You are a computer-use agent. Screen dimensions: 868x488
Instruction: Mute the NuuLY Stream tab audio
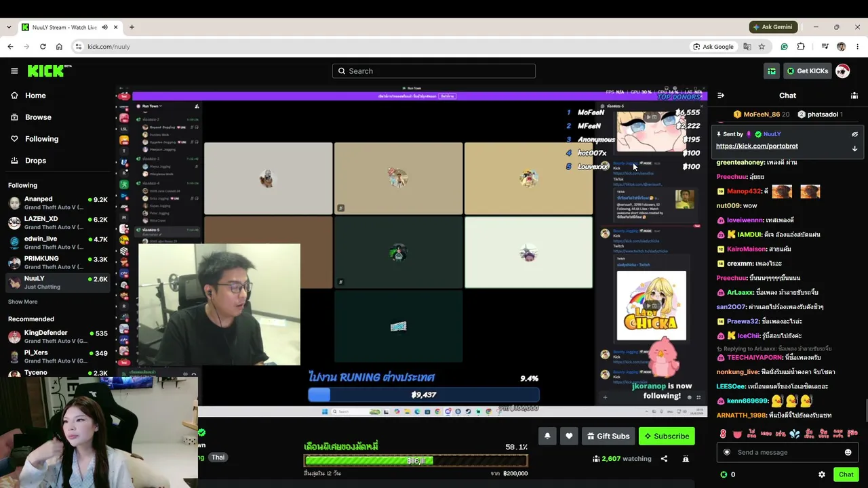[104, 27]
